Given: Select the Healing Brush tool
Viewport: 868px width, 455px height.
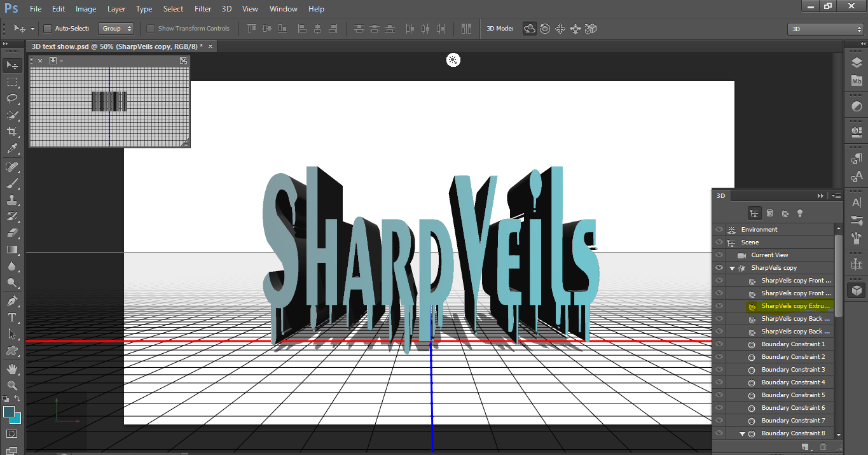Looking at the screenshot, I should pyautogui.click(x=12, y=167).
